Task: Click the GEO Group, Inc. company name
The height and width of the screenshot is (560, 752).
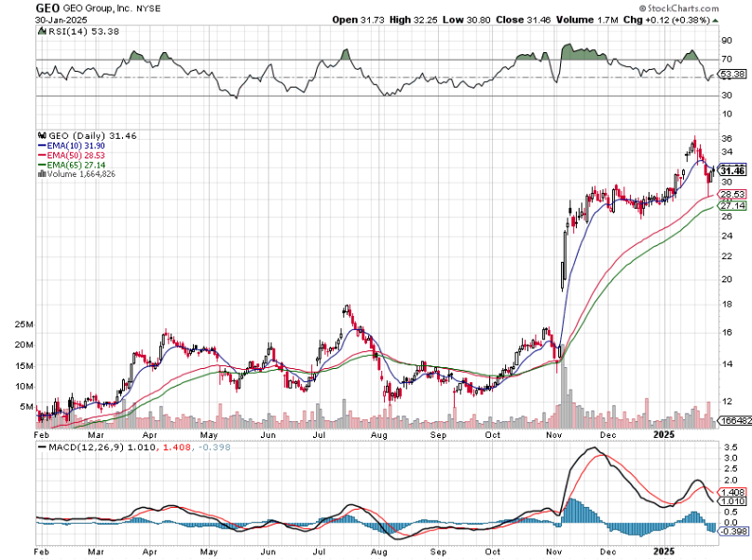Action: (x=98, y=8)
